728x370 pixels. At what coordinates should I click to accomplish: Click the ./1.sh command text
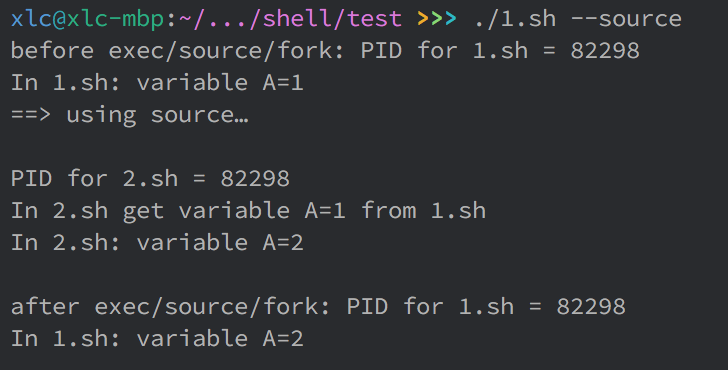(x=516, y=19)
